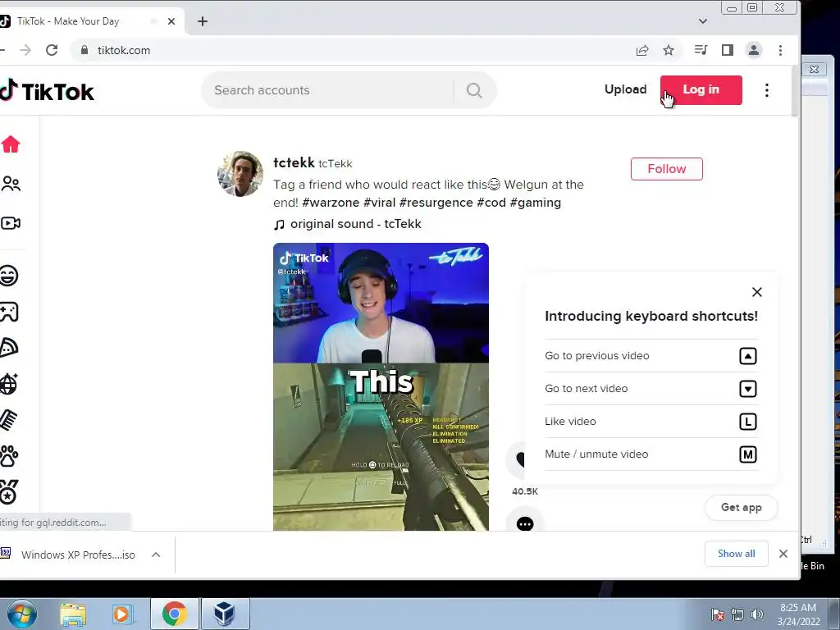
Task: Close the downloads bar
Action: tap(783, 554)
